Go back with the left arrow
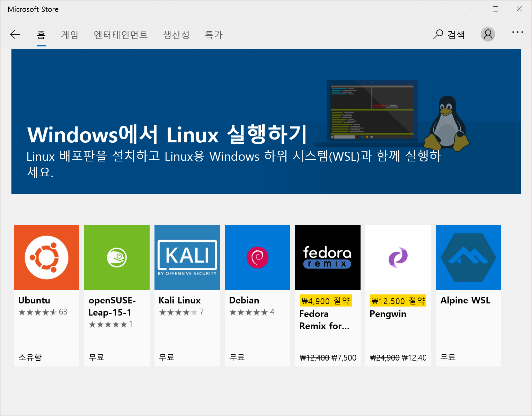Screen dimensions: 532x416 (x=15, y=34)
